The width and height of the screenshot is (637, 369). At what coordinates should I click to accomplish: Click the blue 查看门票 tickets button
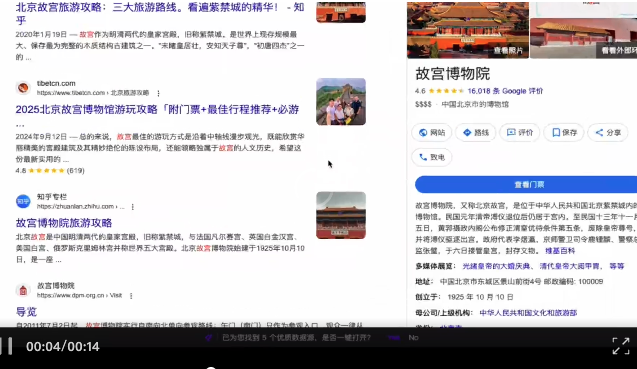(x=526, y=184)
